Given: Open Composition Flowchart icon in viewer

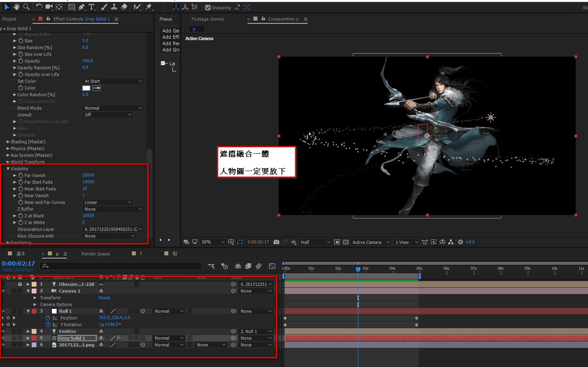Looking at the screenshot, I should (451, 242).
